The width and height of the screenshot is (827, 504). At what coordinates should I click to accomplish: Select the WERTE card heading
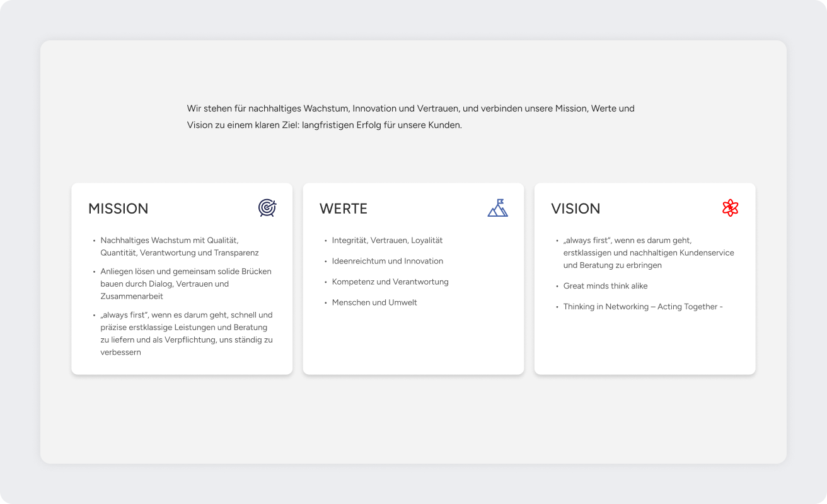pyautogui.click(x=344, y=209)
